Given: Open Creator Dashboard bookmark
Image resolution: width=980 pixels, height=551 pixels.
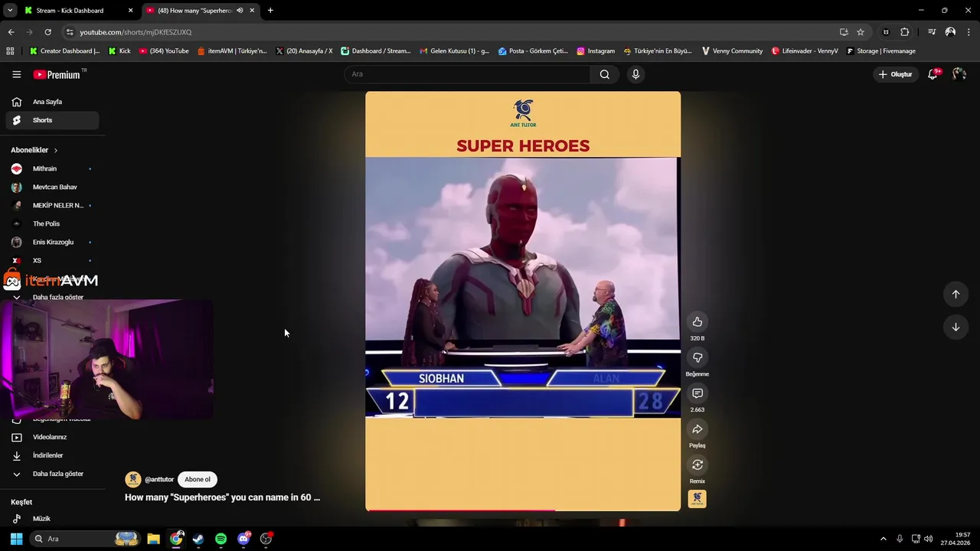Looking at the screenshot, I should click(x=64, y=51).
